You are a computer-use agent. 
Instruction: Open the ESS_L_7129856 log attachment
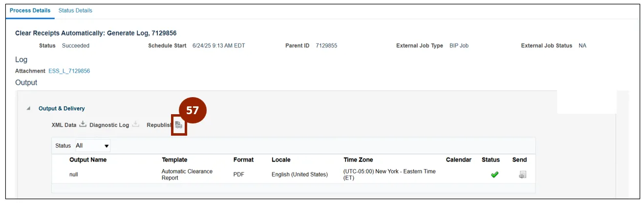(69, 71)
